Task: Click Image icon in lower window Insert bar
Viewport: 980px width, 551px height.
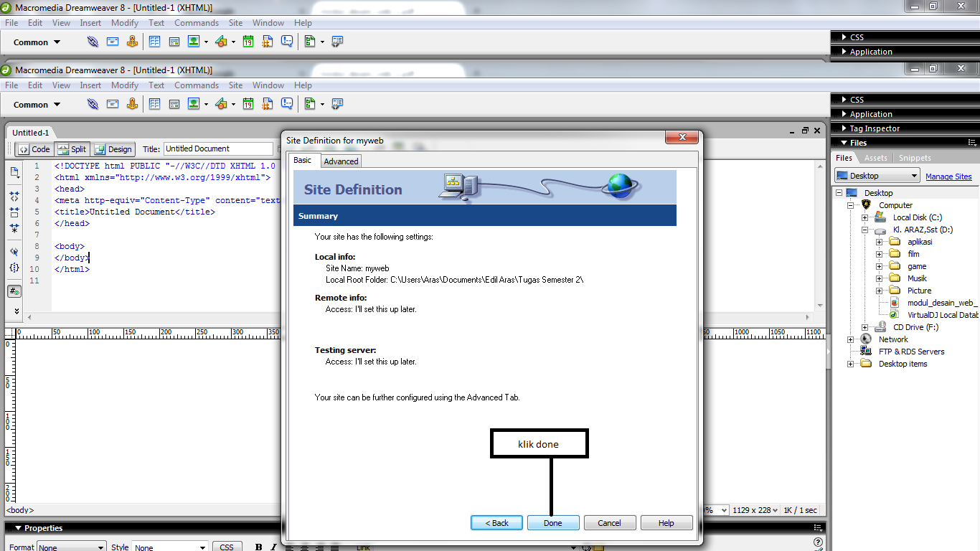Action: click(194, 104)
